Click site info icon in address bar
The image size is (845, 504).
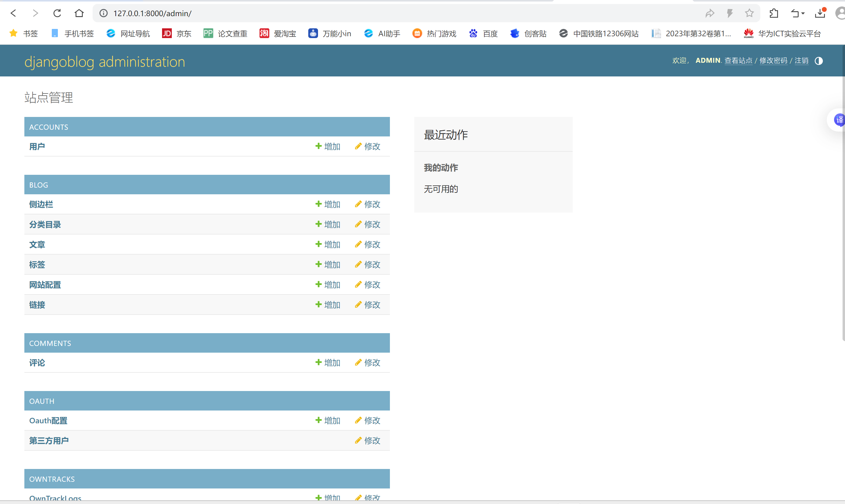[x=103, y=13]
